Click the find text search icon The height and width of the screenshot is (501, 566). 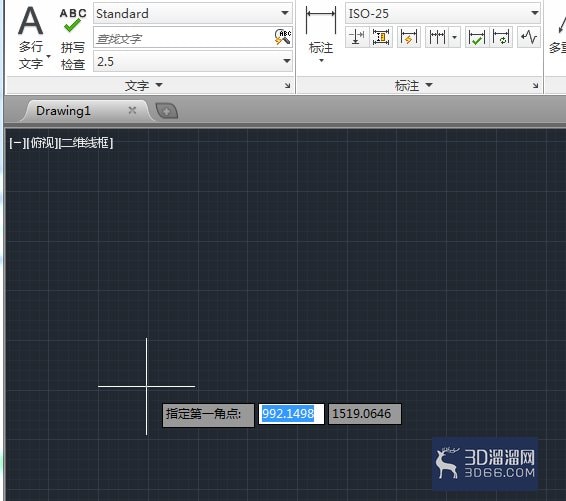pyautogui.click(x=283, y=37)
